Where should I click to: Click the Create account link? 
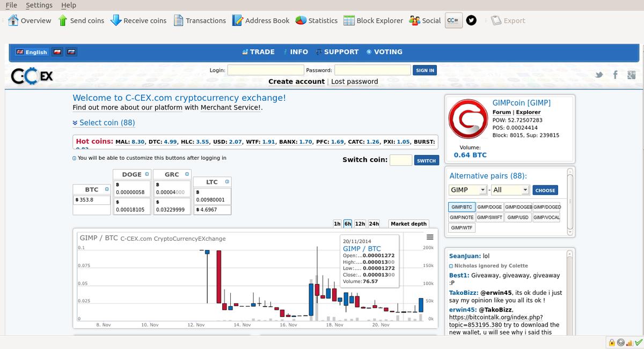coord(296,81)
